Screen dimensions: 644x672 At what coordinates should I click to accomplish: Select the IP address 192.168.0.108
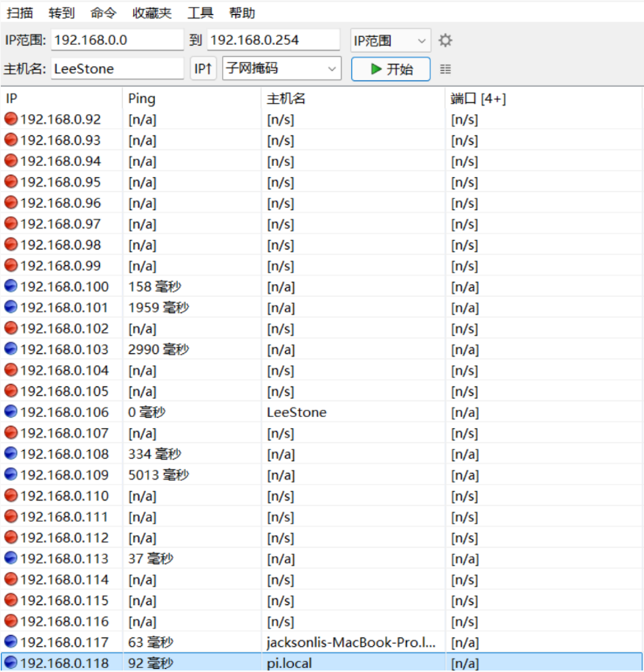click(x=65, y=454)
